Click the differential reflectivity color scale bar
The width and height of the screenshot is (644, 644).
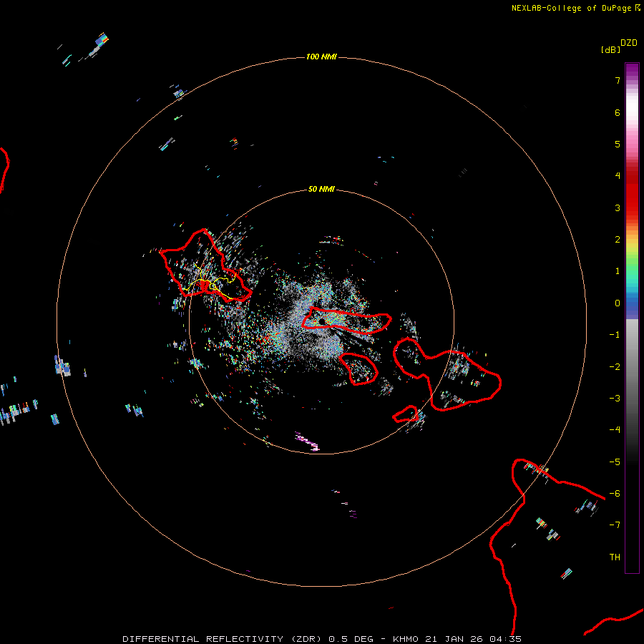pos(632,318)
